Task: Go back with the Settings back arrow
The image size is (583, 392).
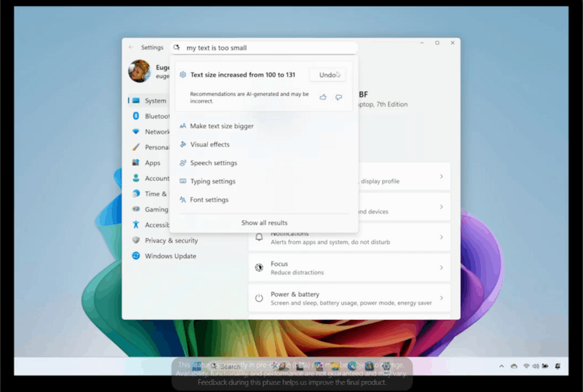Action: coord(131,47)
